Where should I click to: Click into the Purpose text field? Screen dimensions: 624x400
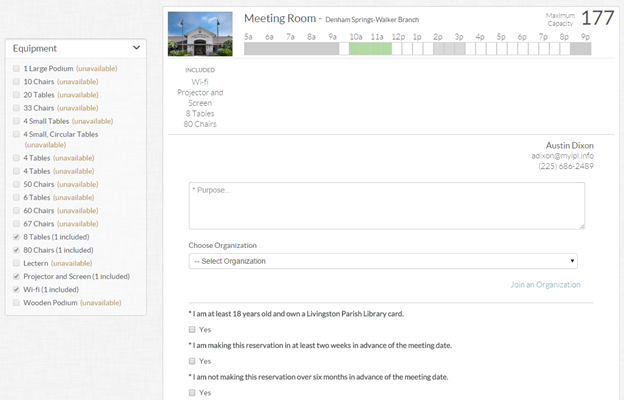click(387, 206)
